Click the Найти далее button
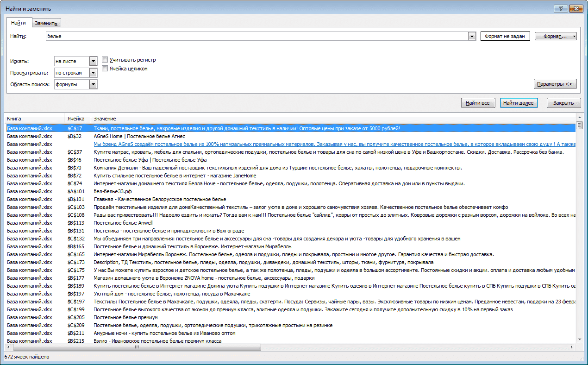 tap(519, 103)
